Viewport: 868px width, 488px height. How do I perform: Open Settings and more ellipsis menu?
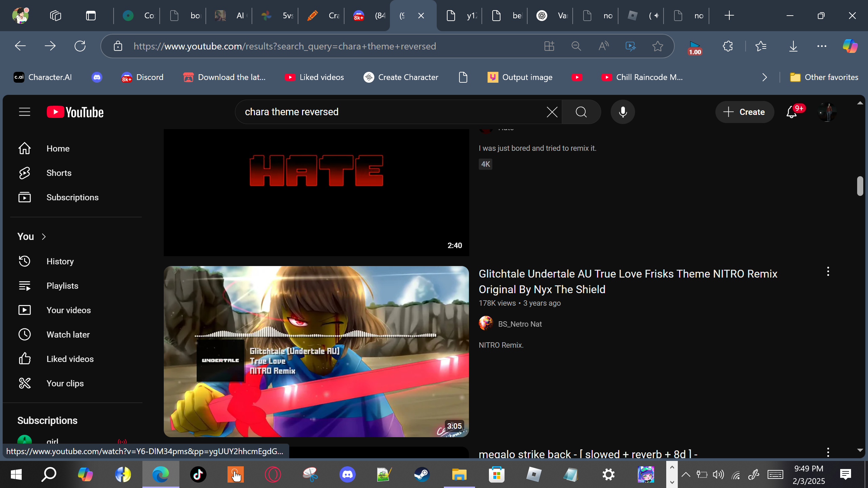(x=822, y=46)
